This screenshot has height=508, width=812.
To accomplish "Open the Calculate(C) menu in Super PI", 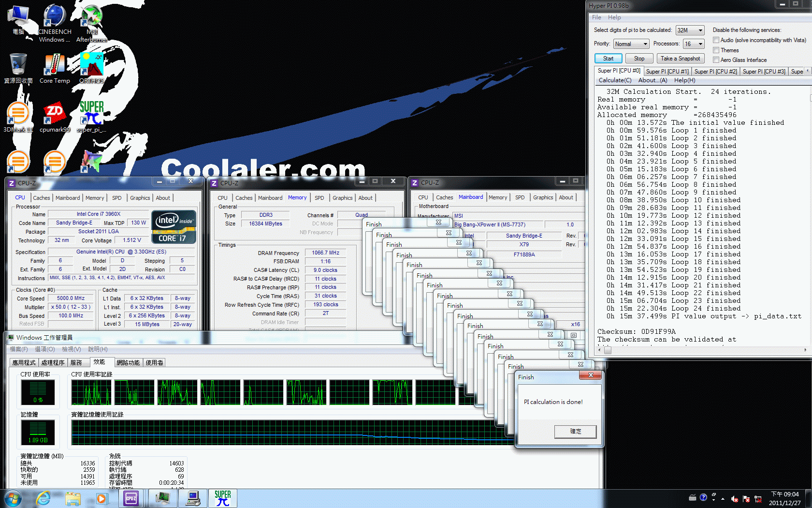I will [x=615, y=80].
